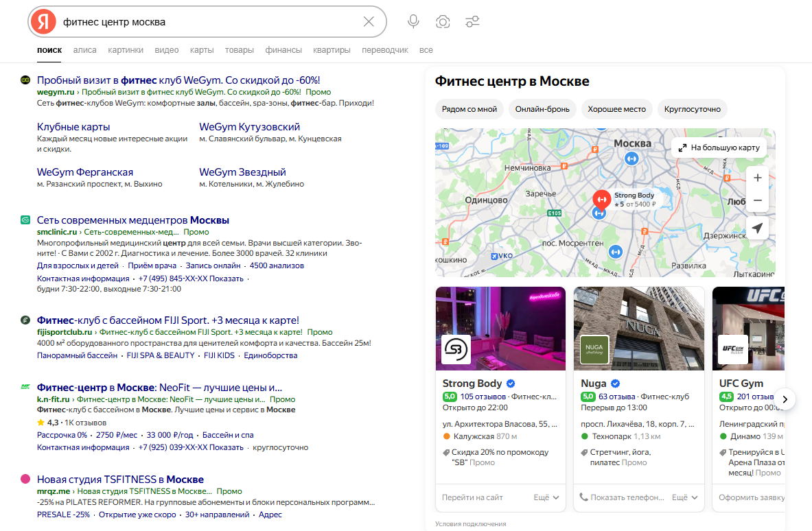Open the все tab

click(x=426, y=50)
